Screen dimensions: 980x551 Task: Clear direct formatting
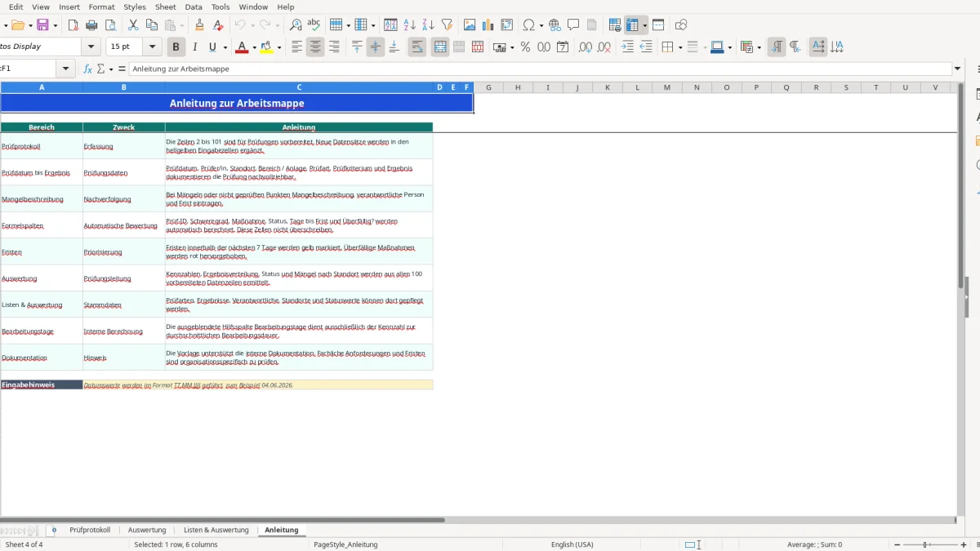[217, 25]
